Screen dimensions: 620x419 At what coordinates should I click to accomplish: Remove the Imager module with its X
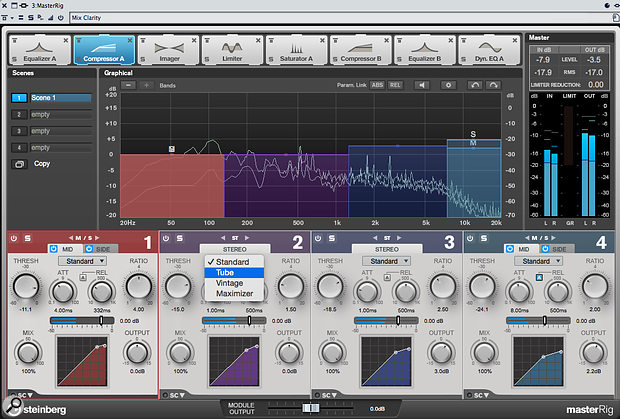click(x=194, y=40)
